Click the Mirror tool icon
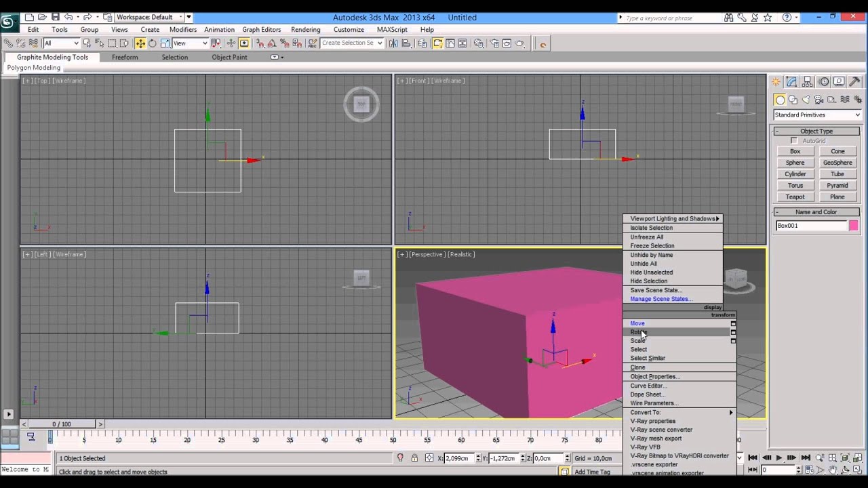Image resolution: width=868 pixels, height=488 pixels. pyautogui.click(x=394, y=43)
